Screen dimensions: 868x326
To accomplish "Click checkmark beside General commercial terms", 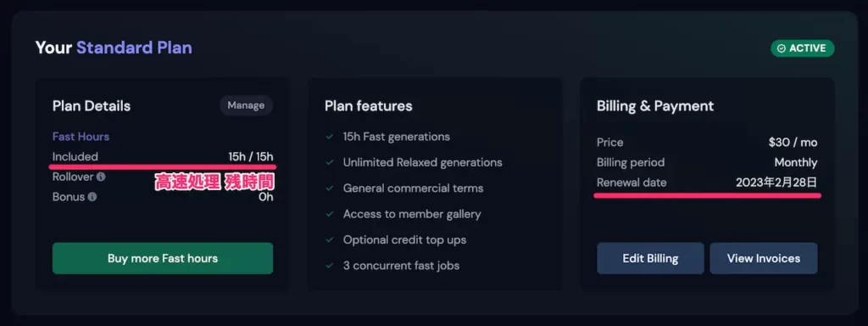I will click(330, 188).
